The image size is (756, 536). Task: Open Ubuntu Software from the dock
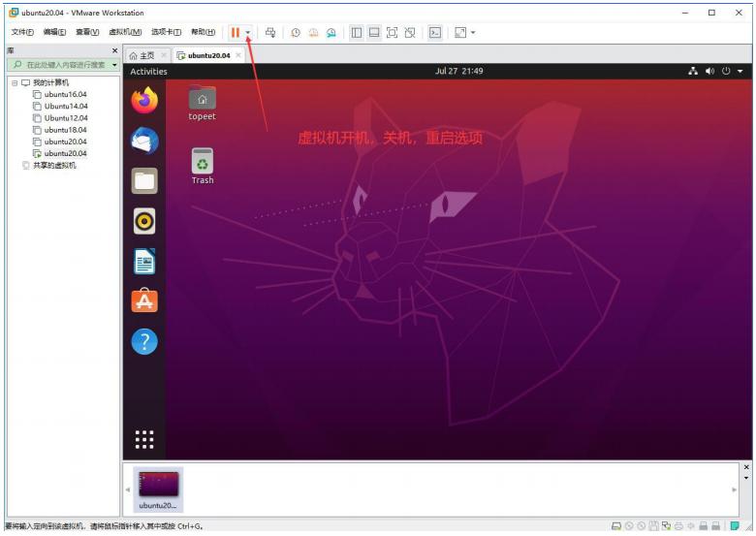pos(144,300)
